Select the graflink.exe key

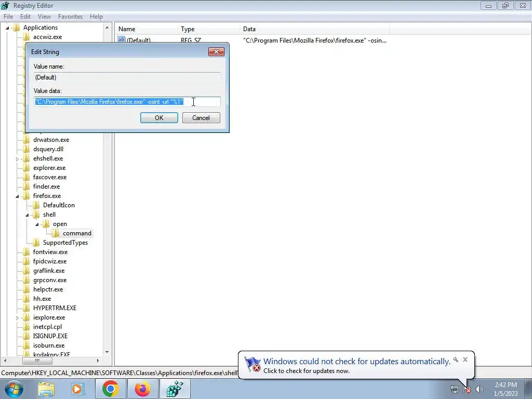tap(49, 270)
